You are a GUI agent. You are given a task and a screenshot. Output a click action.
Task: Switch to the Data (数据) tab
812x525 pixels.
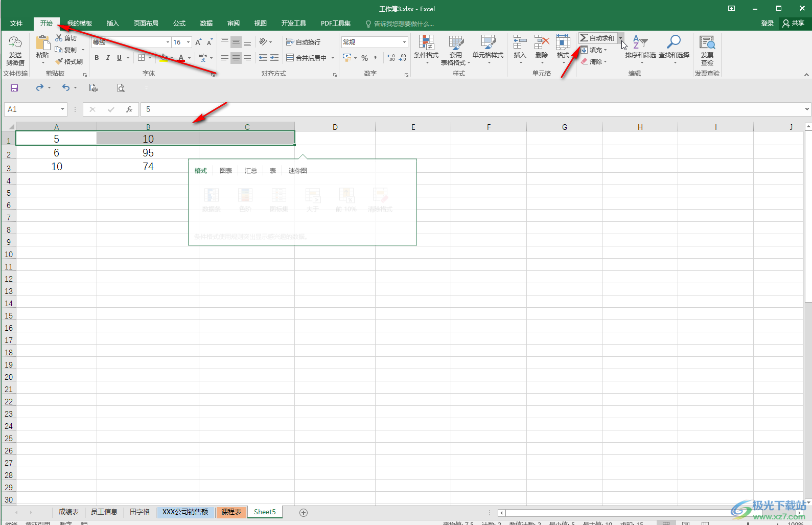[x=206, y=24]
